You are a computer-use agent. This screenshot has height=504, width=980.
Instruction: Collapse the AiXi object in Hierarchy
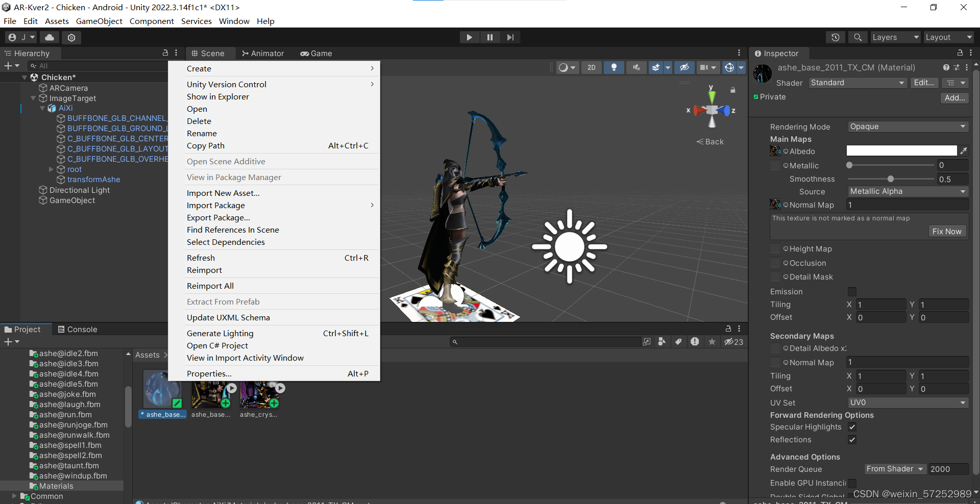click(x=42, y=108)
